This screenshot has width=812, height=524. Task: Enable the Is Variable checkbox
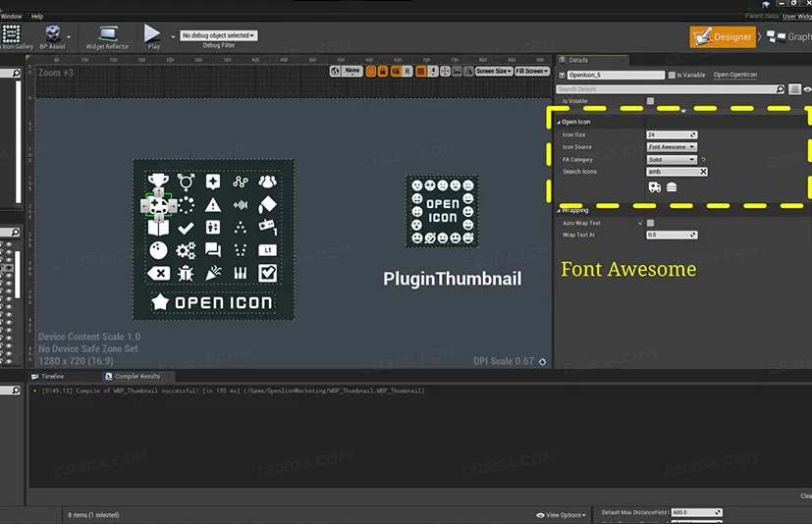point(672,76)
